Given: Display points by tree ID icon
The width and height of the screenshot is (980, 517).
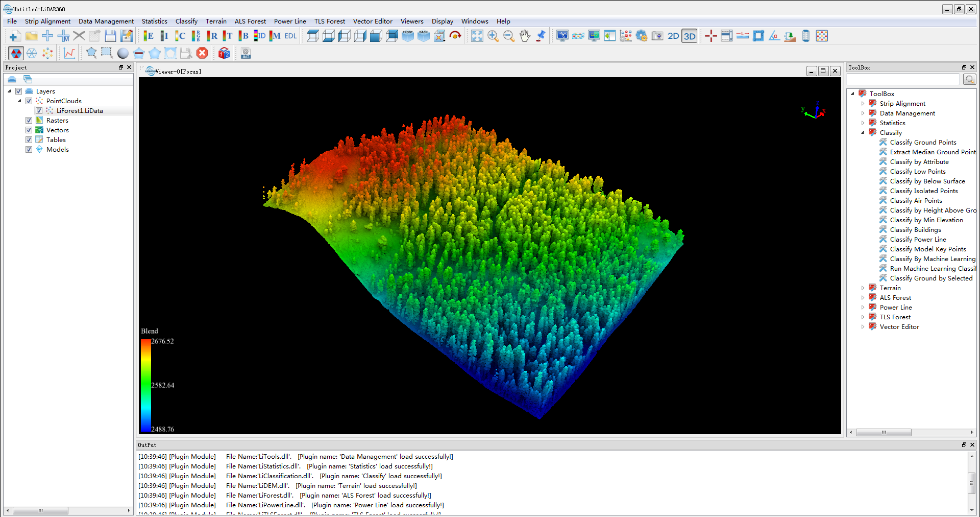Looking at the screenshot, I should click(x=259, y=36).
